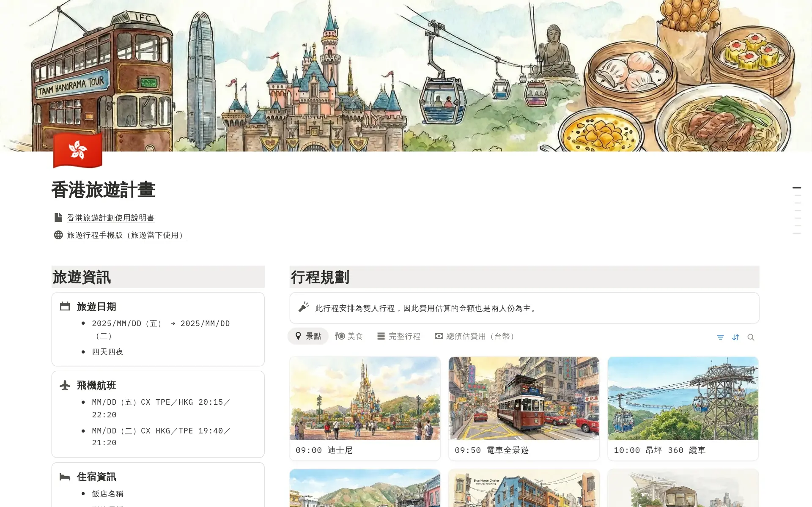Click the airplane icon next to 飛機航班
Viewport: 812px width, 507px height.
(x=65, y=385)
